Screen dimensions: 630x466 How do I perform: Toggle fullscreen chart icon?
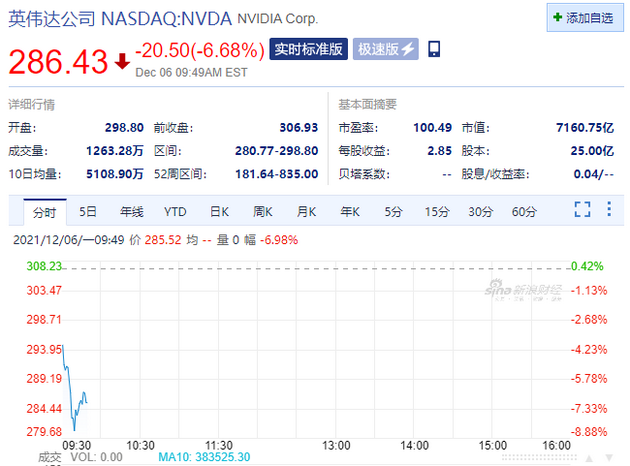click(582, 209)
